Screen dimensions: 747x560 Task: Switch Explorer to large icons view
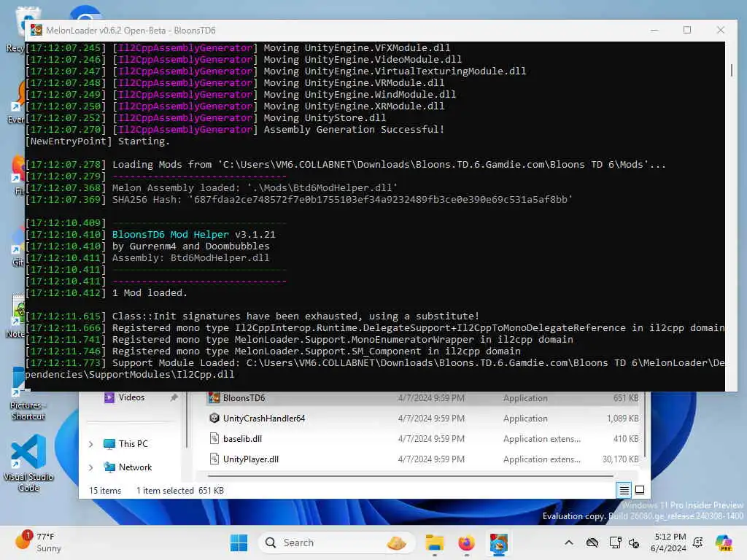pyautogui.click(x=640, y=490)
